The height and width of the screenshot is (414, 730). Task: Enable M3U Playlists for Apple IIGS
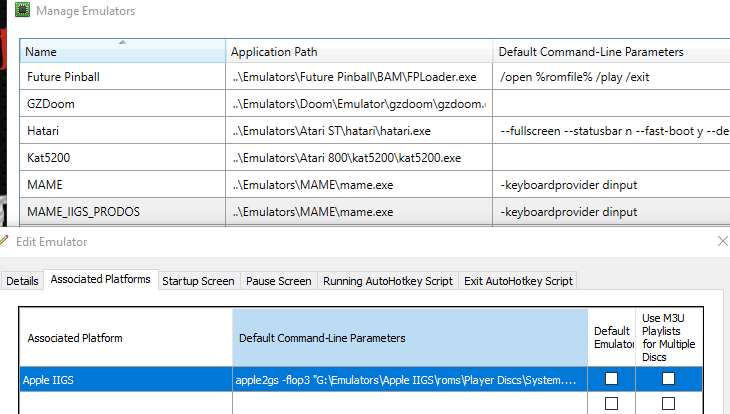tap(668, 379)
